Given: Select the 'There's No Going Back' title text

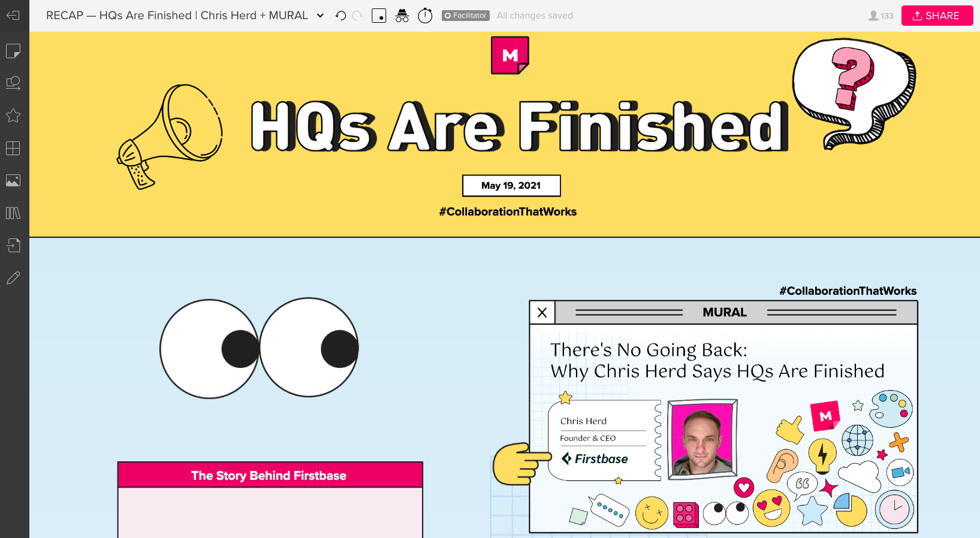Looking at the screenshot, I should pos(717,361).
